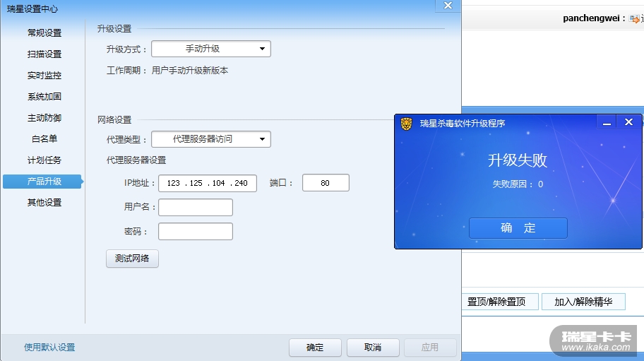Click the 升级失败 heading
This screenshot has height=361, width=644.
click(x=518, y=160)
